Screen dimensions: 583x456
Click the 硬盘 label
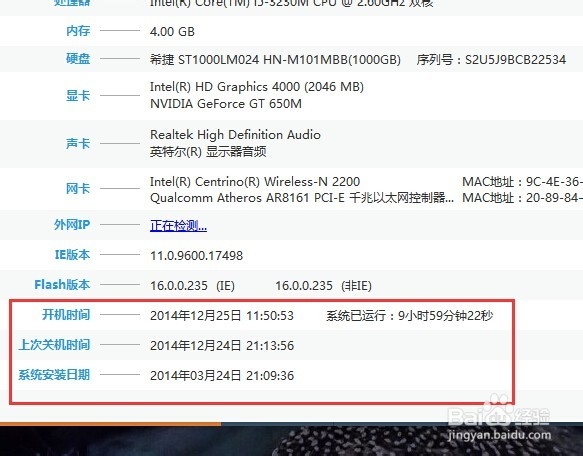(78, 59)
